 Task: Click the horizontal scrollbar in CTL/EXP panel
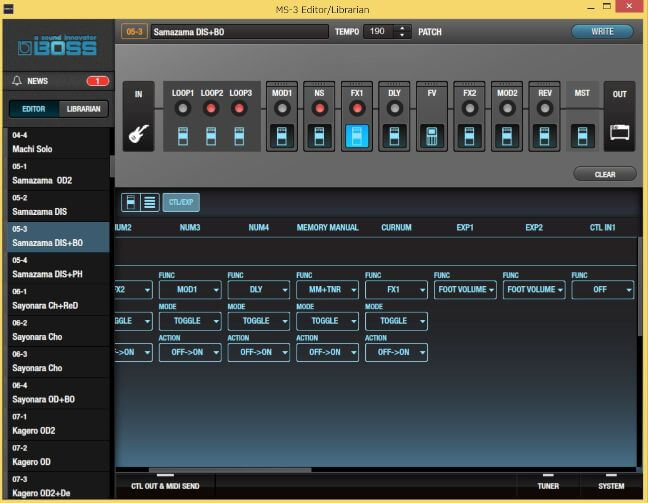[230, 470]
